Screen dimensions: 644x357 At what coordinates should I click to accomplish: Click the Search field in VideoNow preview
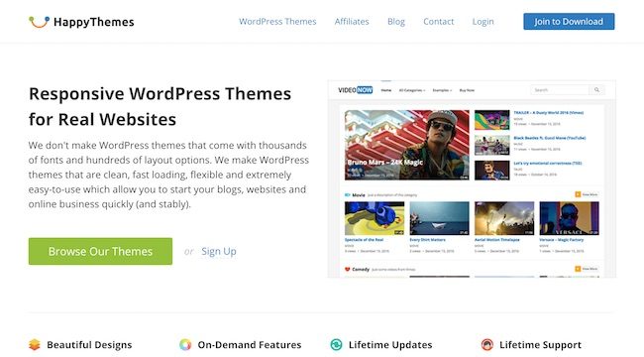560,89
